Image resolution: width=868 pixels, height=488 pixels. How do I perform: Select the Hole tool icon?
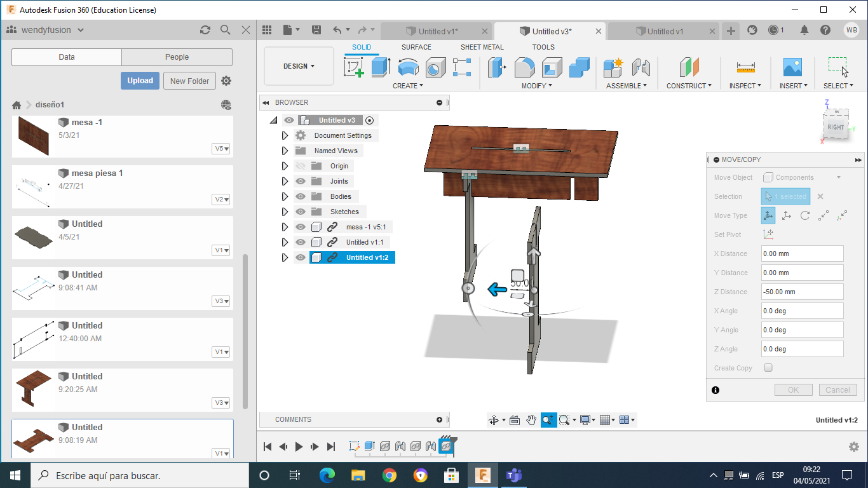click(x=435, y=67)
